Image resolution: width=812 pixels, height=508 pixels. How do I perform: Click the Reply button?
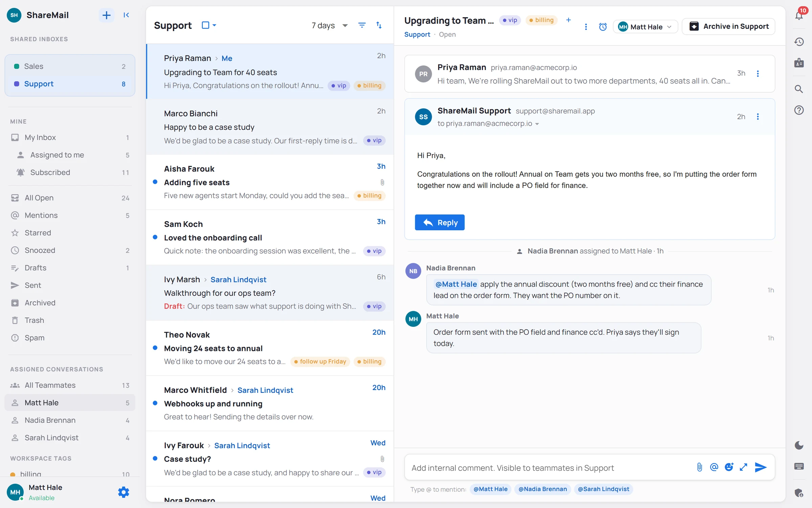coord(439,223)
